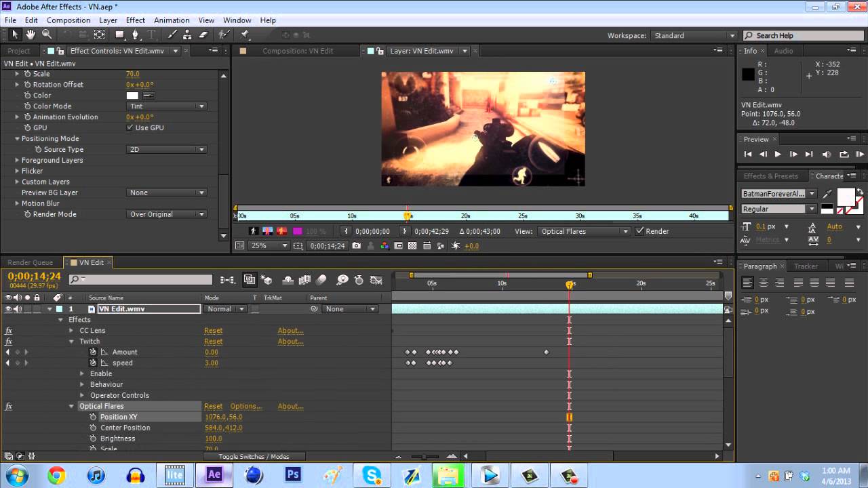
Task: Click Auto-keyframe stopwatch icon in timeline
Action: 359,280
